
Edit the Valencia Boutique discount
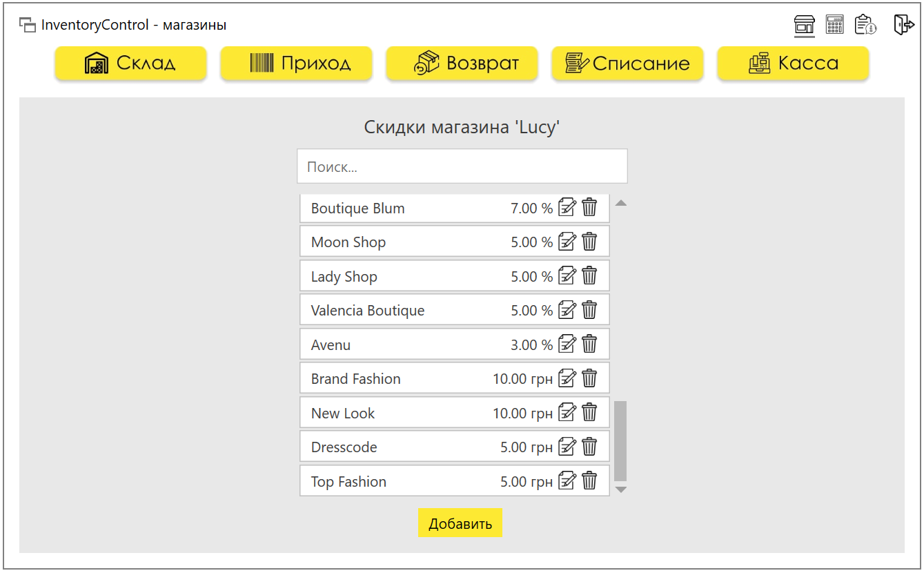[x=567, y=310]
